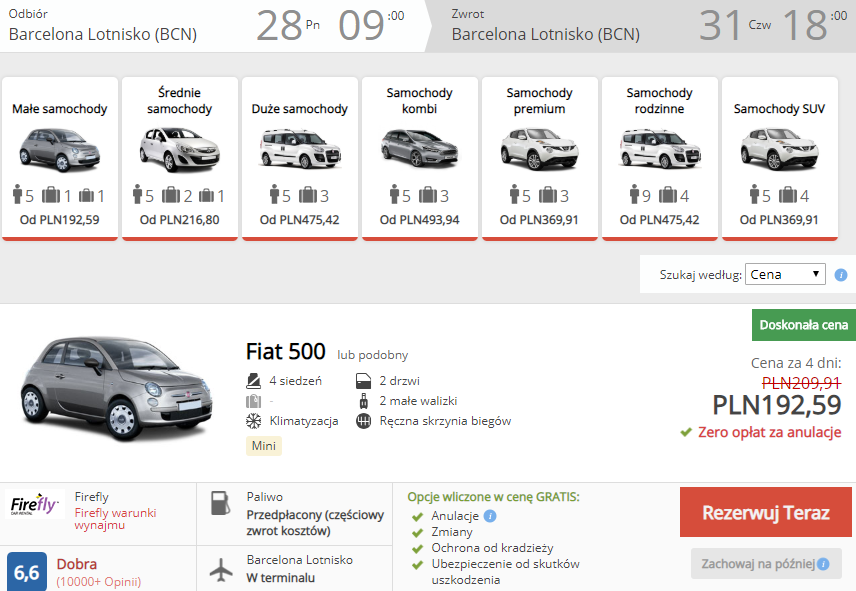Image resolution: width=856 pixels, height=591 pixels.
Task: Select the Małe samochody category tab
Action: click(60, 158)
